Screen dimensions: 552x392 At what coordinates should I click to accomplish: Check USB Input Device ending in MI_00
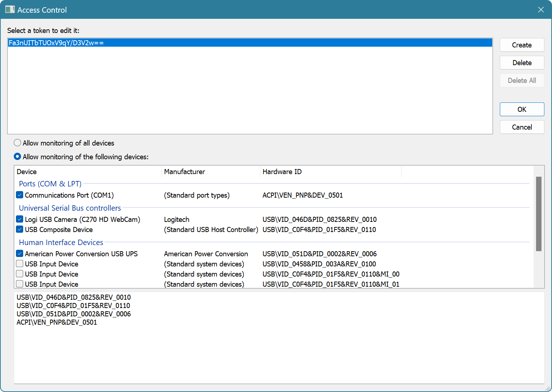20,274
